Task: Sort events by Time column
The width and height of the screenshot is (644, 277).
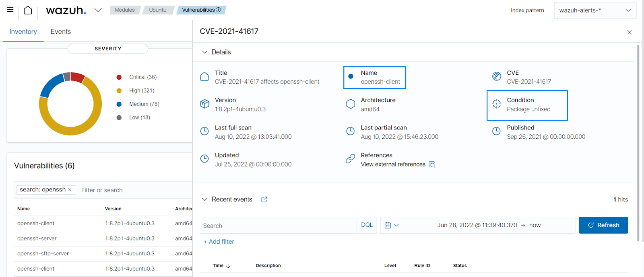Action: [x=222, y=266]
